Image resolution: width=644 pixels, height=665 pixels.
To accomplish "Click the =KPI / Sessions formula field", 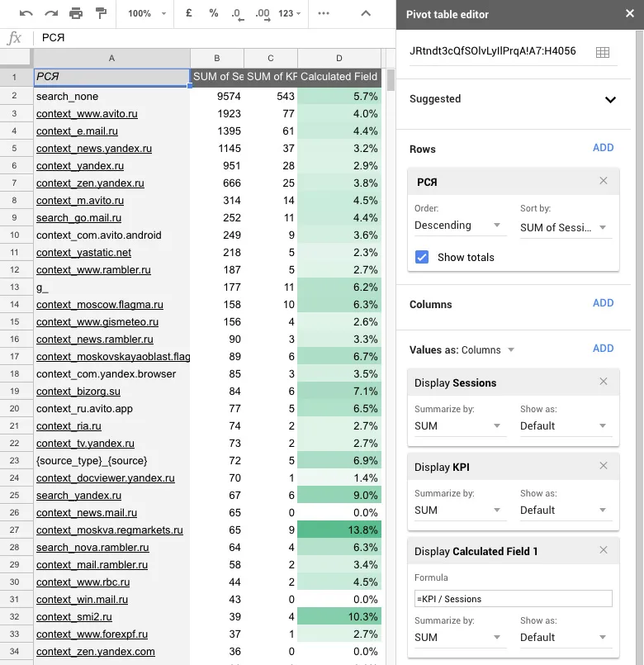I will point(513,599).
